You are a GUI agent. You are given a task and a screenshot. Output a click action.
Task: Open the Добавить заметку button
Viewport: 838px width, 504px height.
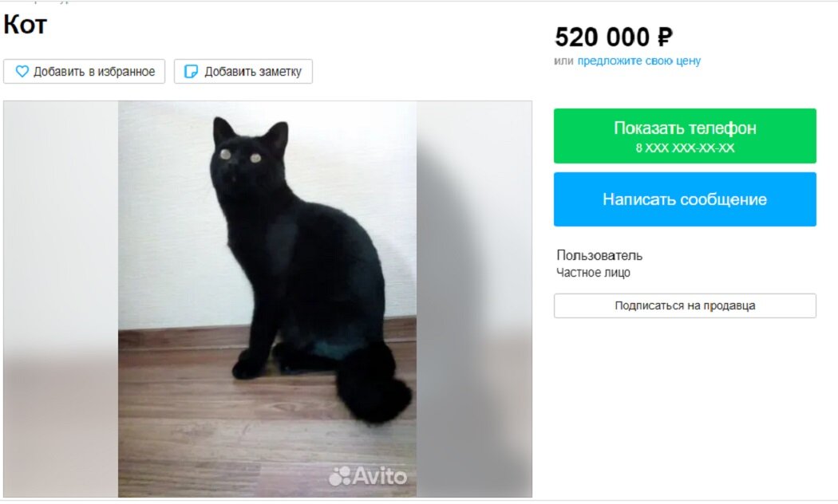pyautogui.click(x=243, y=72)
